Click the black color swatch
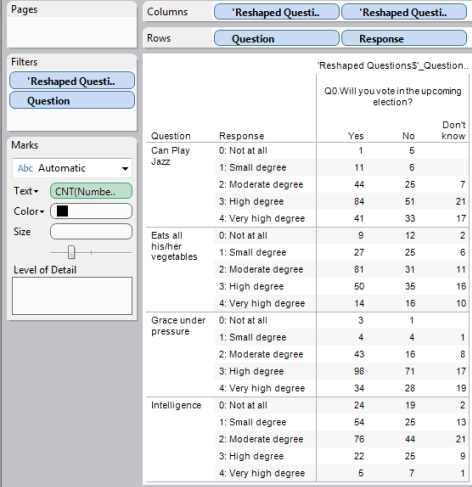 coord(62,211)
